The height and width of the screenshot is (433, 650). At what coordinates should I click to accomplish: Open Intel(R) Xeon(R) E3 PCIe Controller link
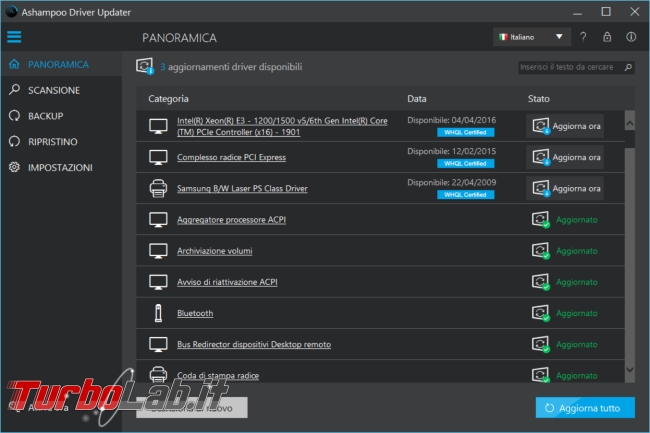(x=282, y=126)
